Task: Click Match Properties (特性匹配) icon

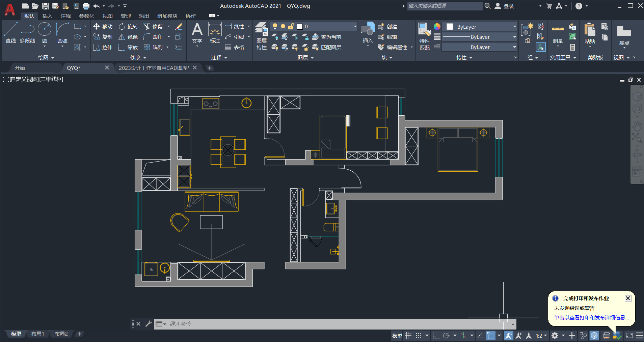Action: pos(425,36)
